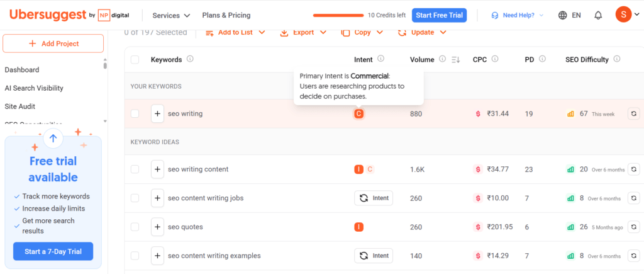Open notifications bell icon
The image size is (644, 274).
click(599, 15)
